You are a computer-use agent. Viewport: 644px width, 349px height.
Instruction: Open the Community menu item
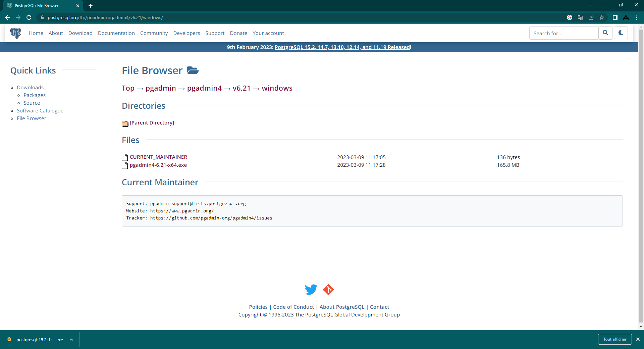tap(154, 33)
